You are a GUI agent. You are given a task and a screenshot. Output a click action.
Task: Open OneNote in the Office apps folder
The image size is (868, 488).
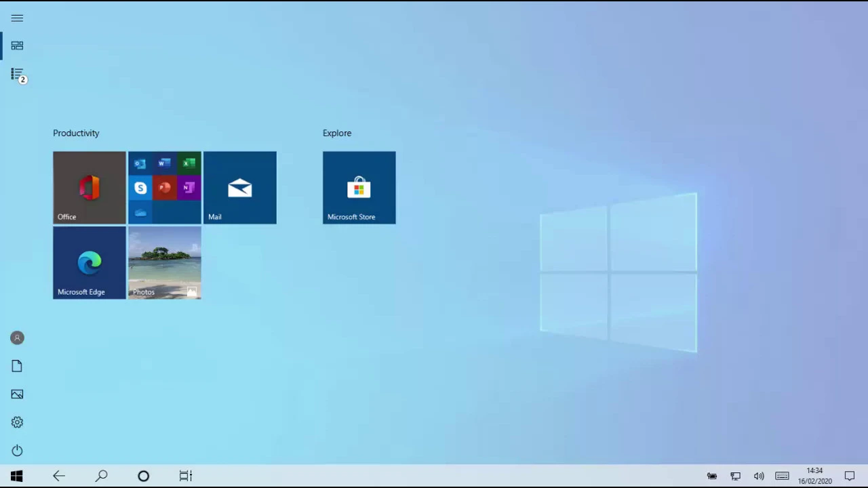pyautogui.click(x=189, y=188)
